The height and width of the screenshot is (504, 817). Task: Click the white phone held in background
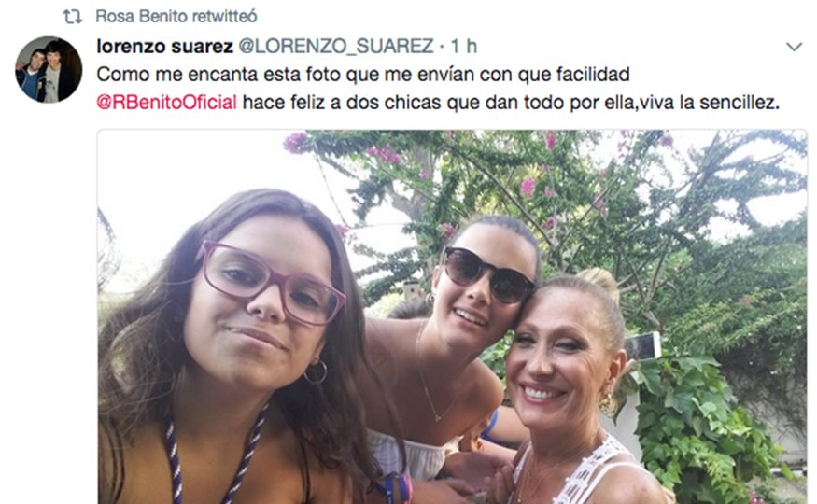[643, 347]
